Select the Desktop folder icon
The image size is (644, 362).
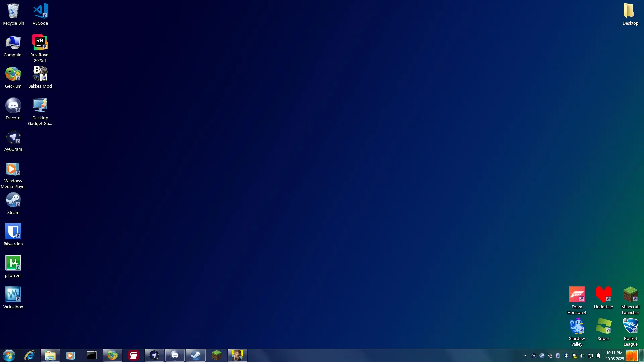630,14
